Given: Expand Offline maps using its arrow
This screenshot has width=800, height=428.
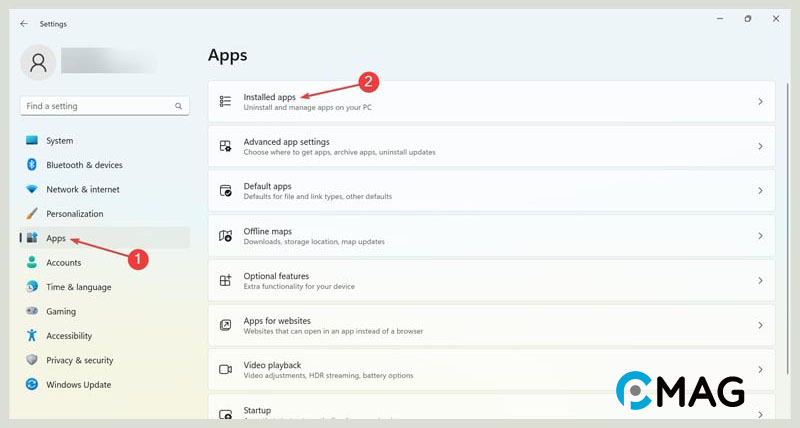Looking at the screenshot, I should tap(760, 236).
